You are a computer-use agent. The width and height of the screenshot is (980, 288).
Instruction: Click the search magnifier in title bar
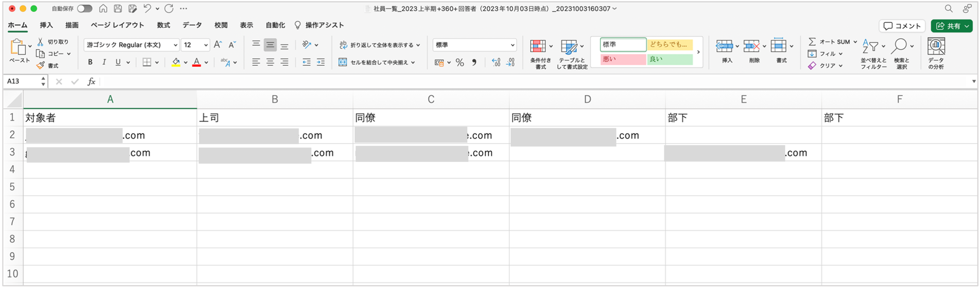948,8
